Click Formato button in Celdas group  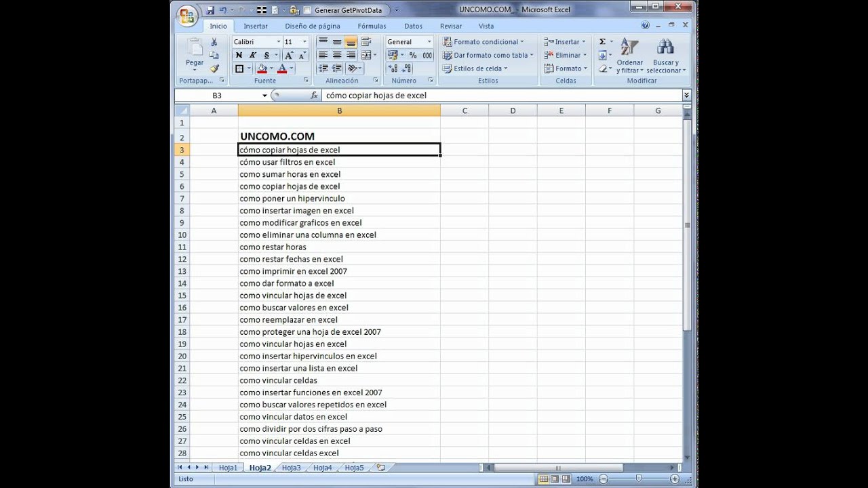[566, 68]
